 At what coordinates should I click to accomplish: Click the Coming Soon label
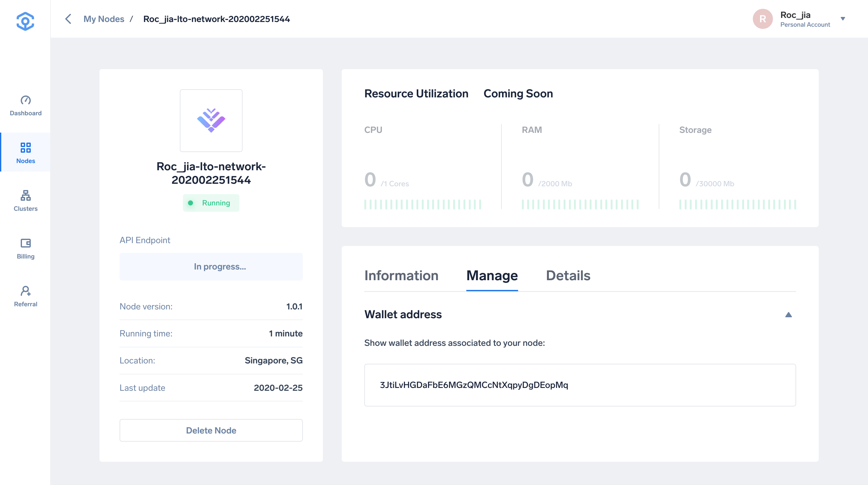point(518,94)
